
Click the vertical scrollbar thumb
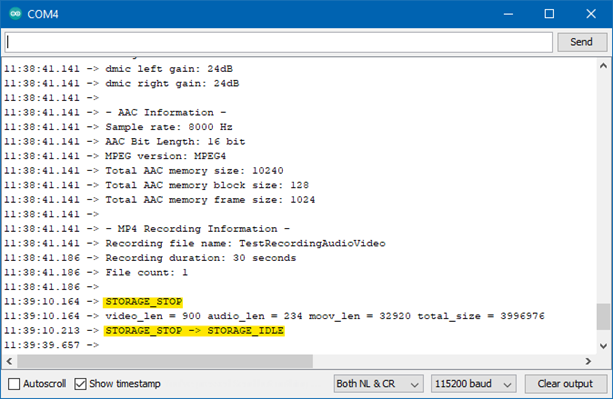[603, 317]
